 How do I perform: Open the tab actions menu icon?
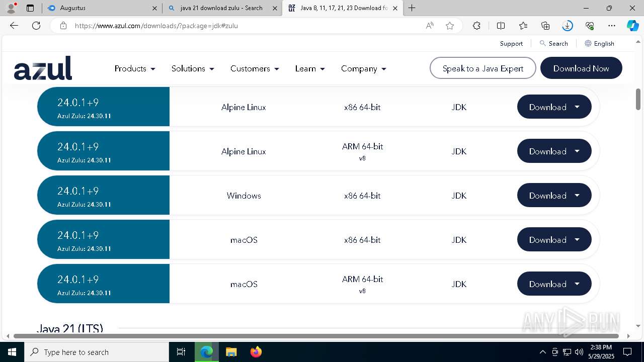point(30,8)
